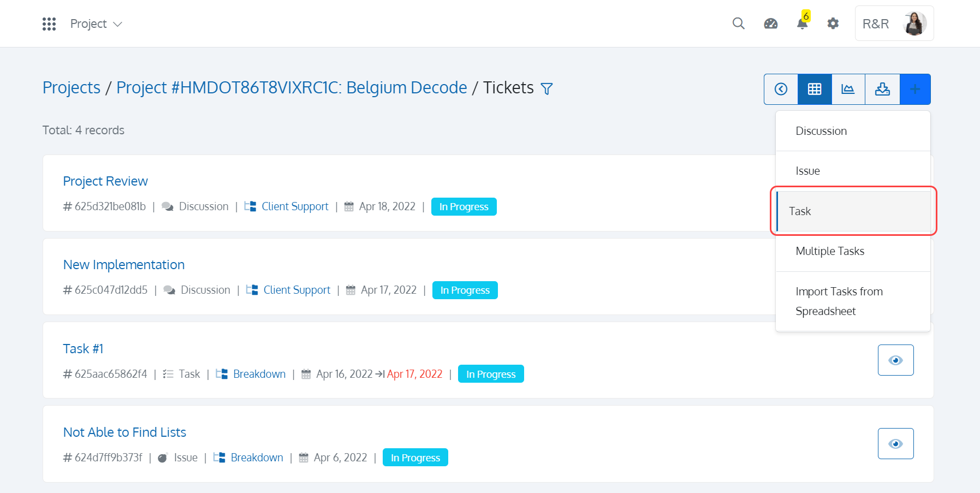980x493 pixels.
Task: View Task #1 with eye icon
Action: coord(895,360)
